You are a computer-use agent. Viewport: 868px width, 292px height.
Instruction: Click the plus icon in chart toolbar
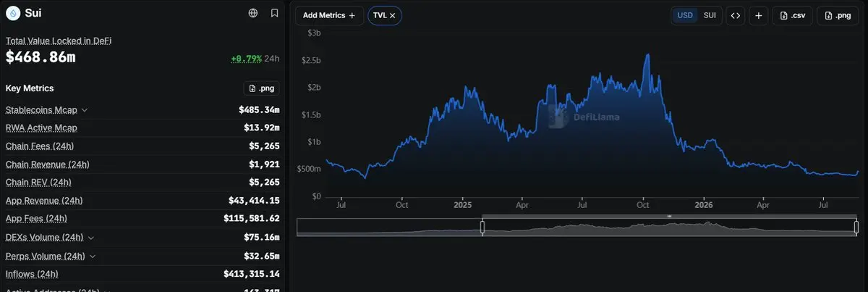pyautogui.click(x=758, y=15)
